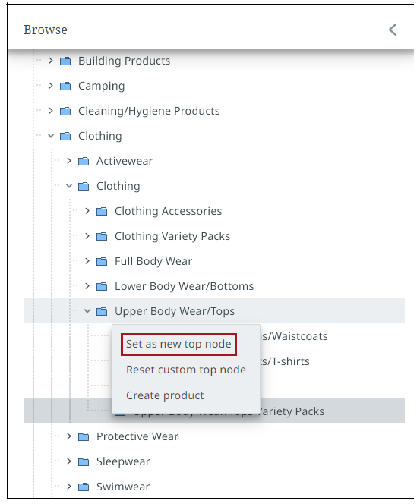Select the Variety Packs highlighted row
The image size is (420, 504).
[x=214, y=411]
